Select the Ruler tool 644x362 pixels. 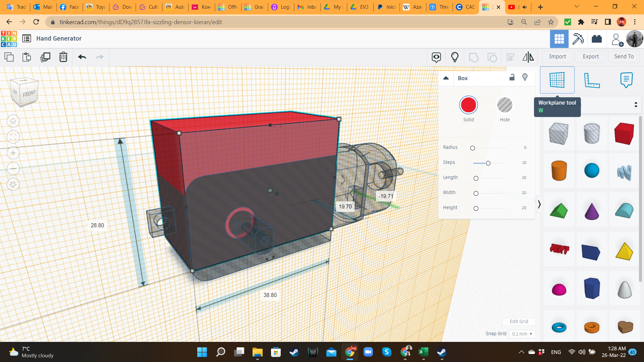click(592, 80)
